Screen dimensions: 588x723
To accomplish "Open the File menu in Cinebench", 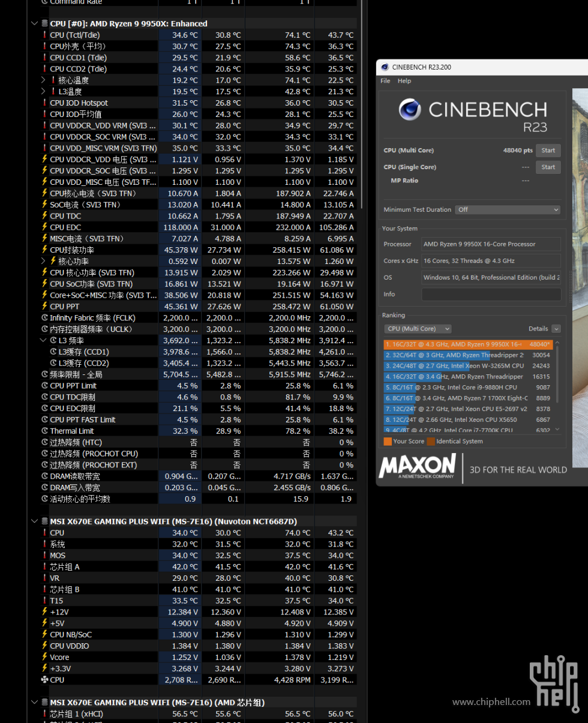I will coord(385,81).
